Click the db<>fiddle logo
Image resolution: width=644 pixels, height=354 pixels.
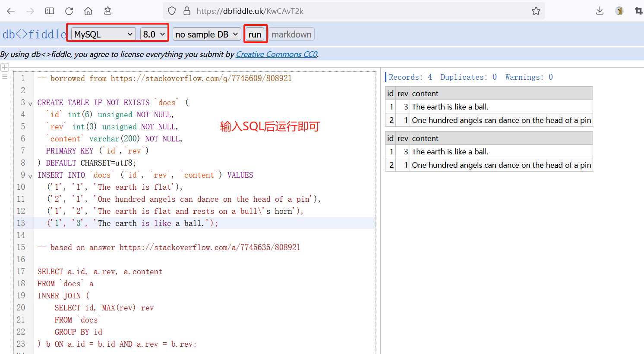point(34,34)
